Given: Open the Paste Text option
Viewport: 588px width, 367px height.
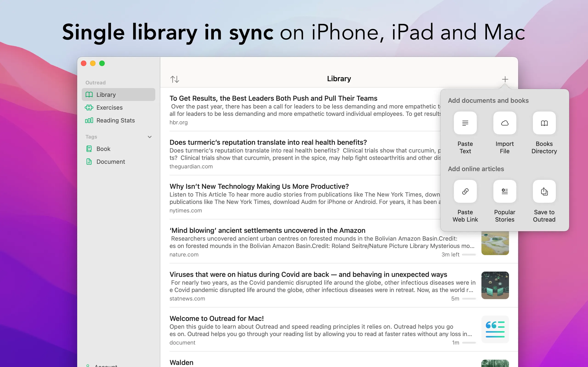Looking at the screenshot, I should coord(465,123).
